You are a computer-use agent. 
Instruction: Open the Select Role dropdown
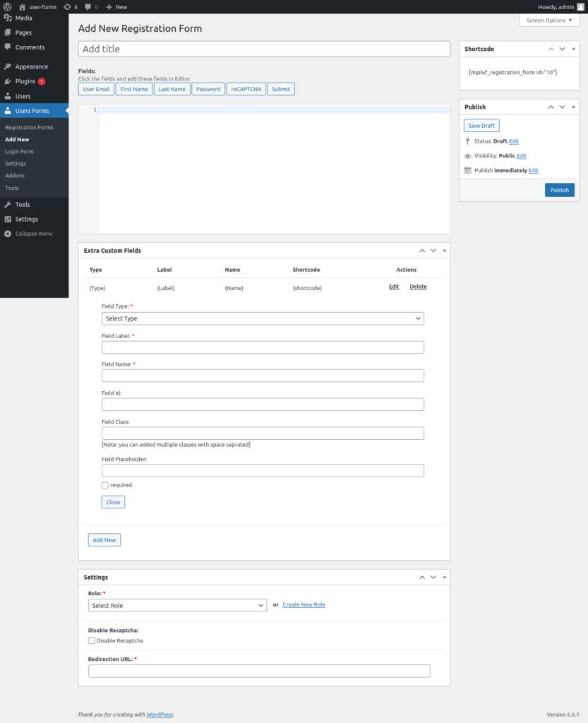pyautogui.click(x=177, y=605)
